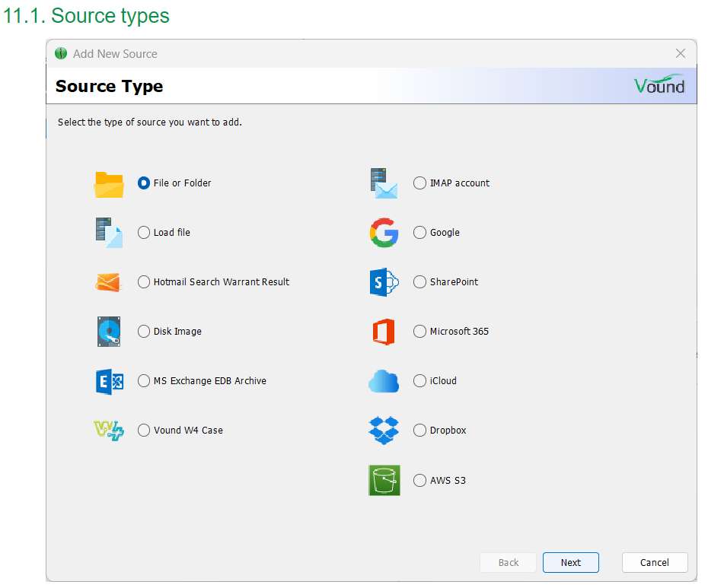Click the Microsoft 365 Office icon

tap(384, 332)
